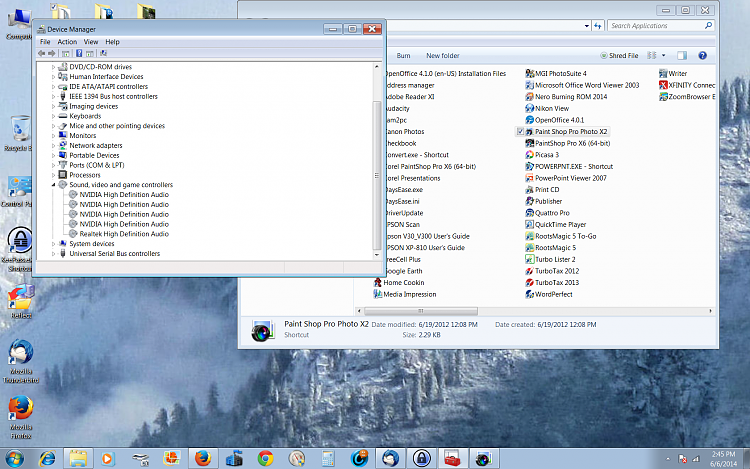Toggle the preview pane icon in Explorer

click(x=682, y=55)
